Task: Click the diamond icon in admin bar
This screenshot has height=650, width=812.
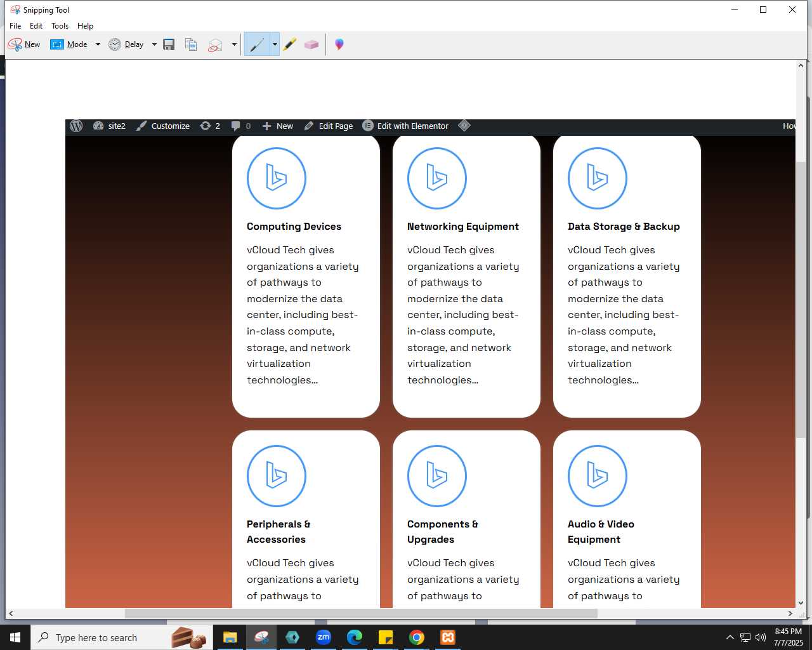Action: [464, 126]
